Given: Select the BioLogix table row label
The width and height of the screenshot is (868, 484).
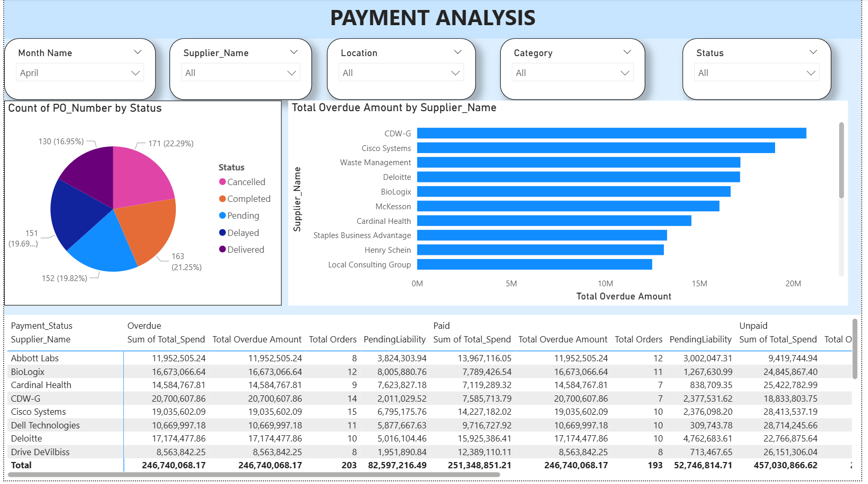Looking at the screenshot, I should (28, 372).
